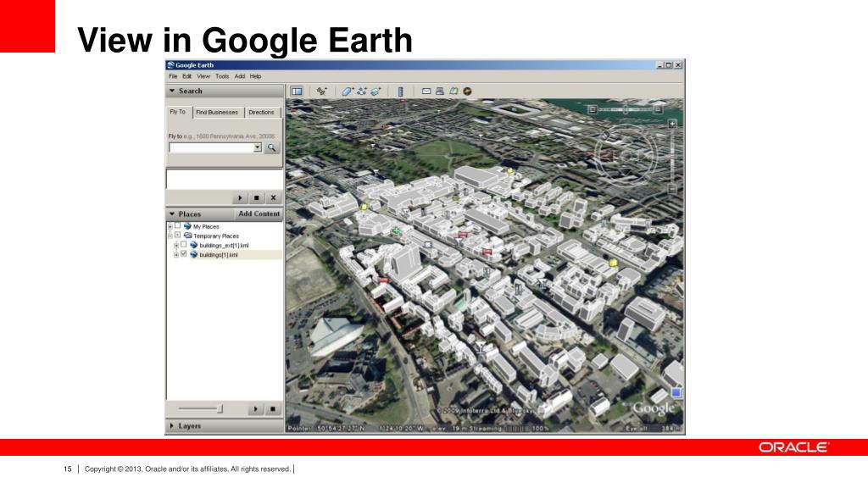Click the Add Path toolbar icon
868x488 pixels.
361,91
